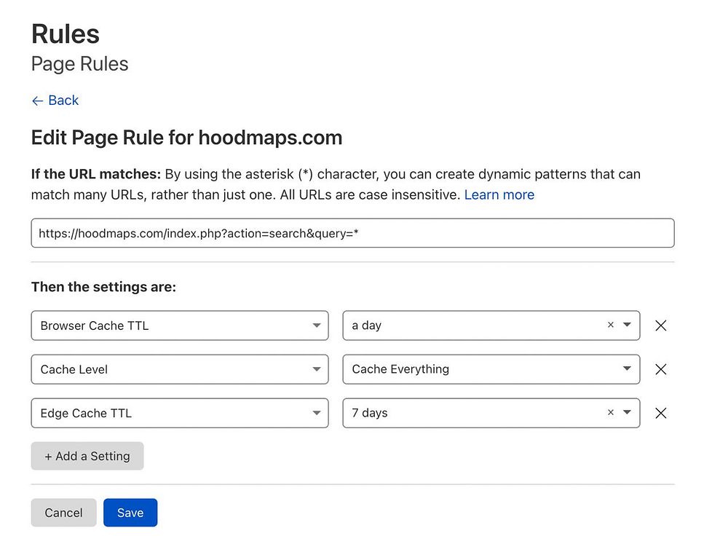Image resolution: width=728 pixels, height=560 pixels.
Task: Click the left arrow icon beside Back
Action: (37, 101)
